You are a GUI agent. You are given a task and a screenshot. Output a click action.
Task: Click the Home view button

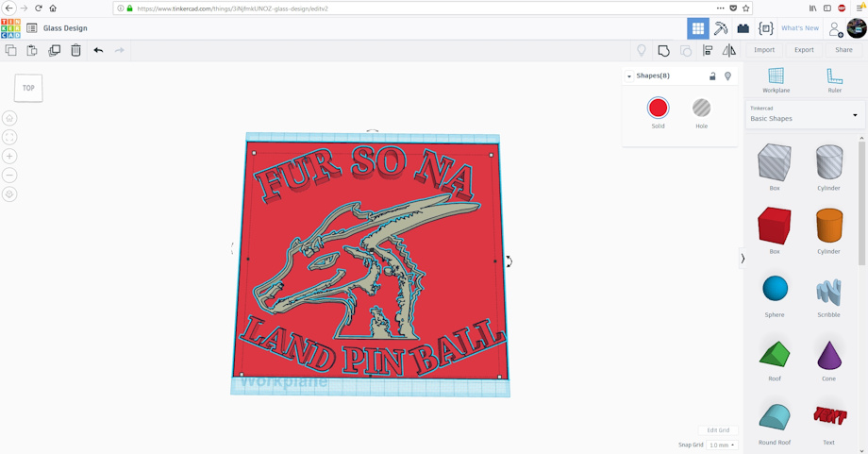(x=9, y=118)
